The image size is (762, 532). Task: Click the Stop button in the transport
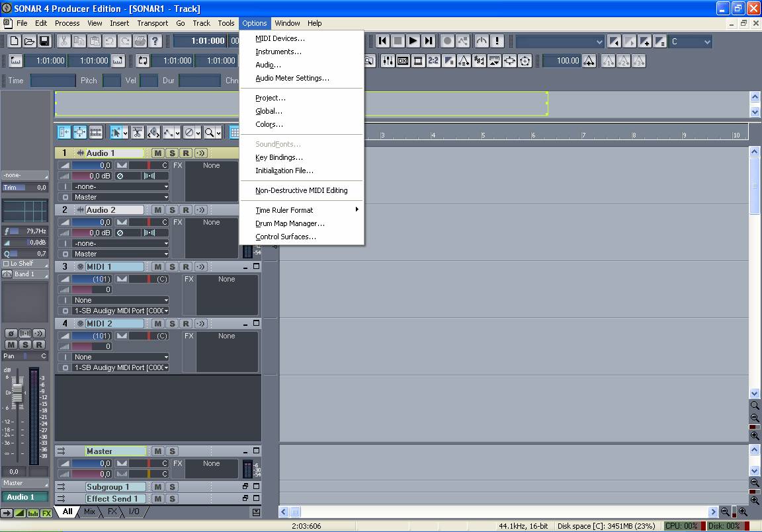398,41
